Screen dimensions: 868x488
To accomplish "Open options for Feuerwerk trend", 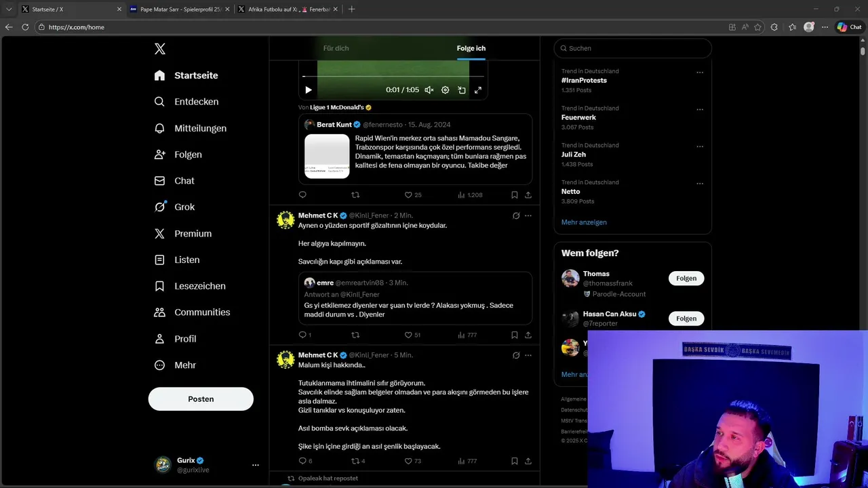I will 700,110.
